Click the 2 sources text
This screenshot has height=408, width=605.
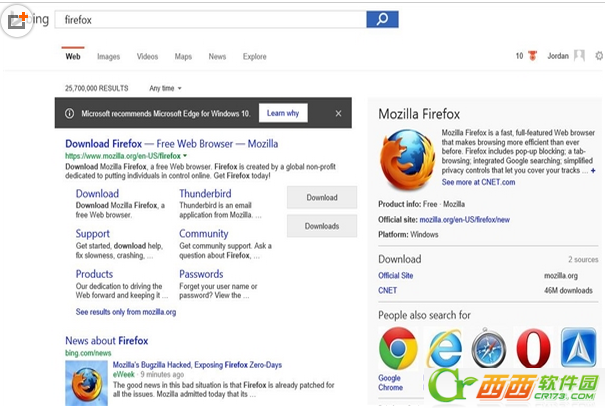(x=583, y=259)
